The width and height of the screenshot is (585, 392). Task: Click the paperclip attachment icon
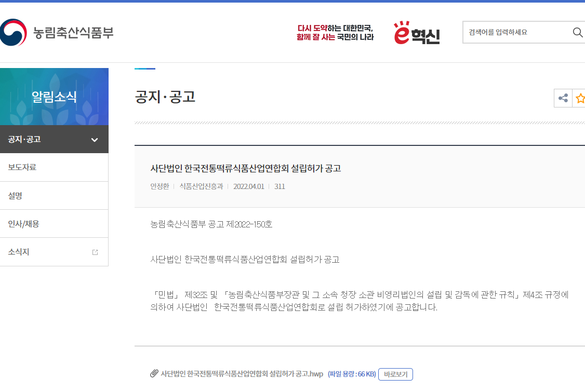154,373
